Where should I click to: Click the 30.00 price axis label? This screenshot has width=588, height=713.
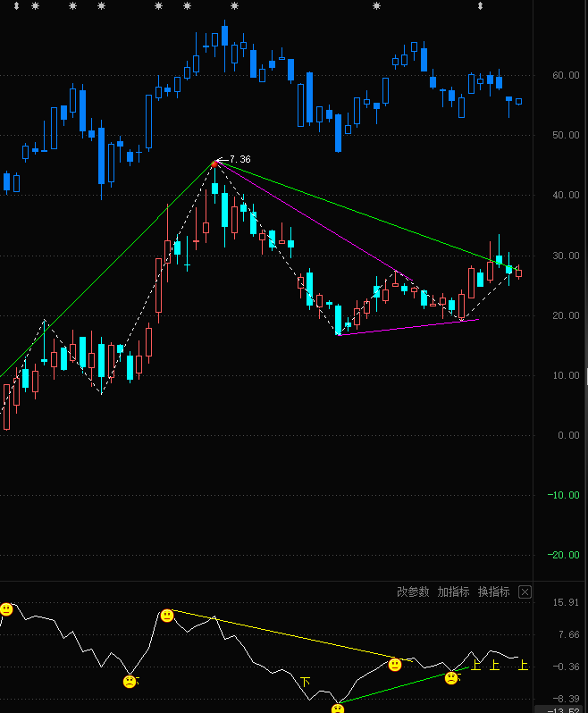(x=566, y=256)
